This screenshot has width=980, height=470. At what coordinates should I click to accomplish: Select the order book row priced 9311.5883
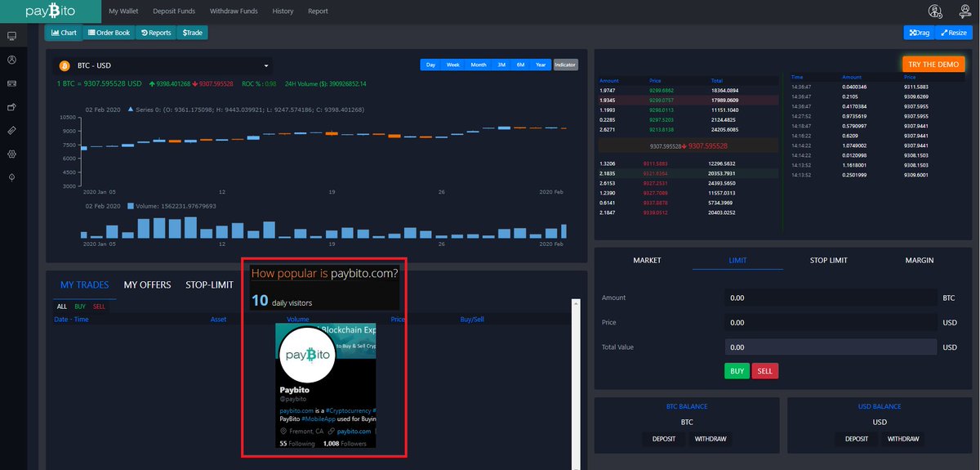(x=687, y=163)
